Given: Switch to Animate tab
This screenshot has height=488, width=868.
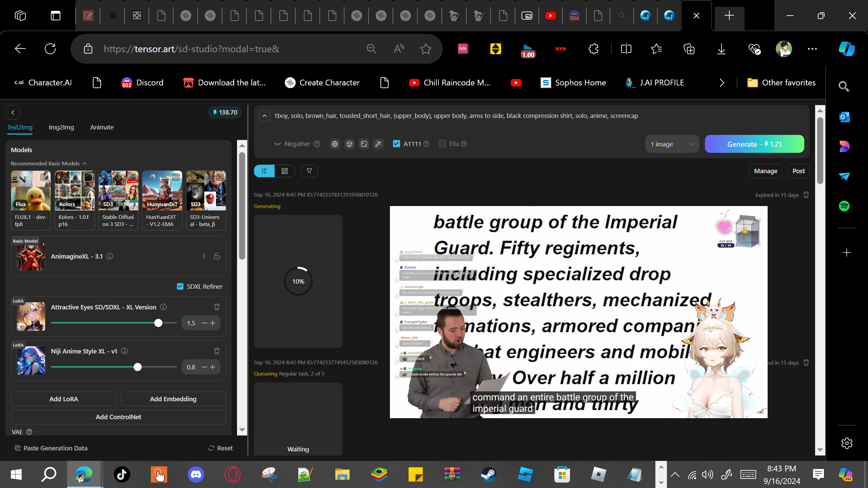Looking at the screenshot, I should click(102, 127).
